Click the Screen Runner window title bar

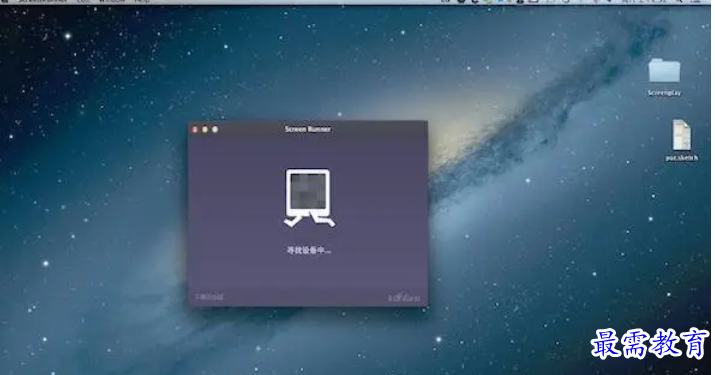click(x=308, y=129)
